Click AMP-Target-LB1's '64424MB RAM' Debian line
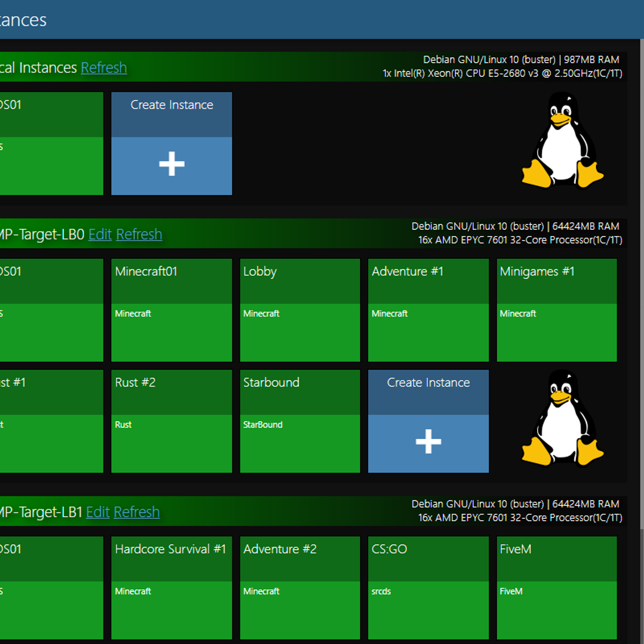Image resolution: width=644 pixels, height=644 pixels. 515,504
